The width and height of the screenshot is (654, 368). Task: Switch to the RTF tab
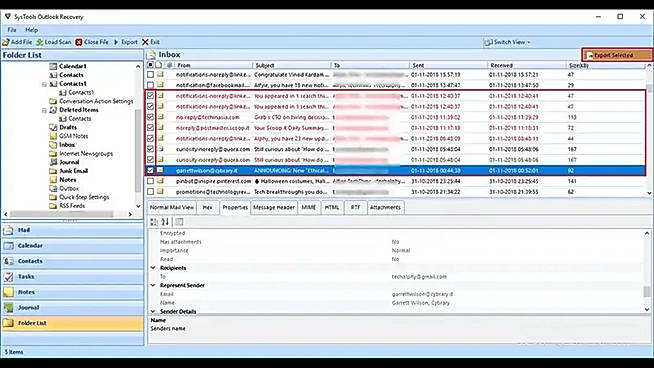tap(355, 207)
